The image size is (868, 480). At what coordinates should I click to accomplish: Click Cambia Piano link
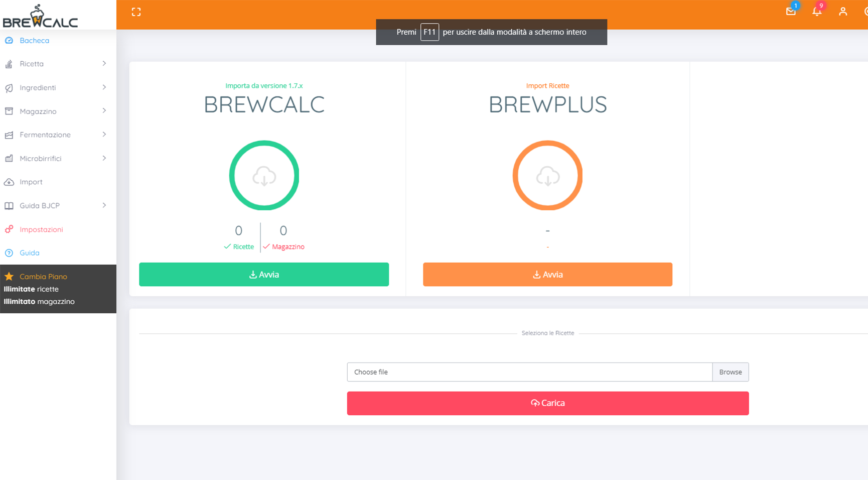(43, 277)
